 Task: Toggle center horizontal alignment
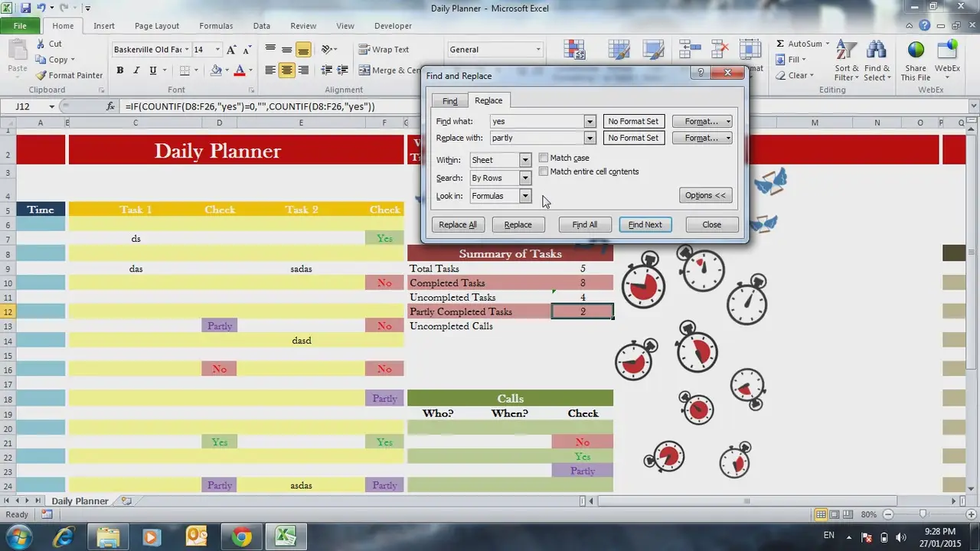pyautogui.click(x=287, y=70)
